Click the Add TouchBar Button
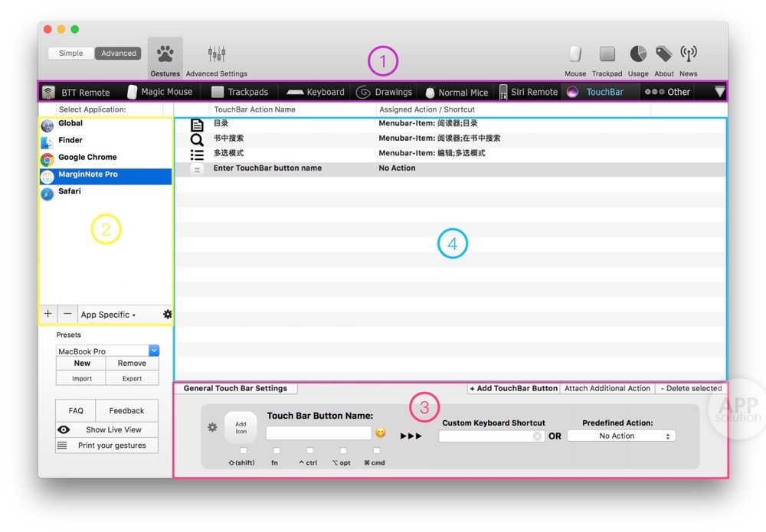The image size is (766, 532). tap(513, 388)
